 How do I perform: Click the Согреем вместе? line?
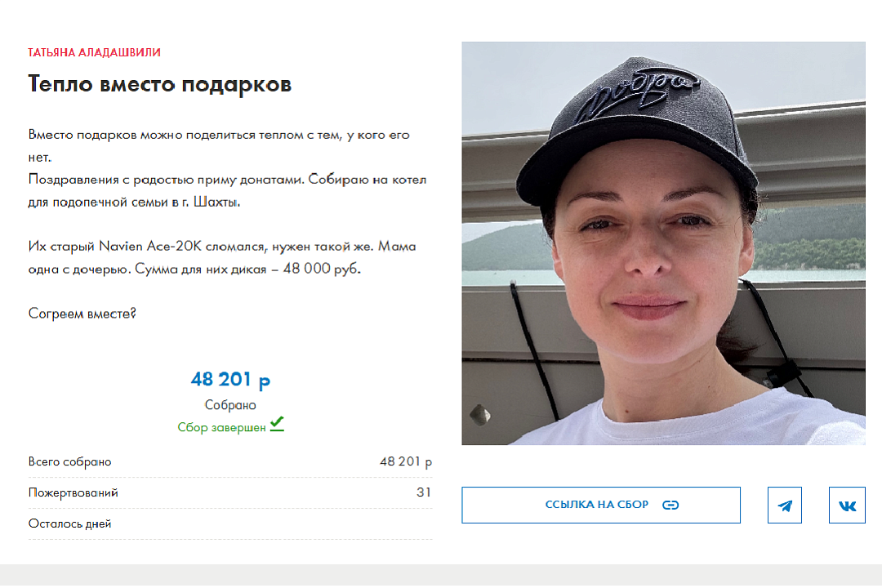point(82,314)
